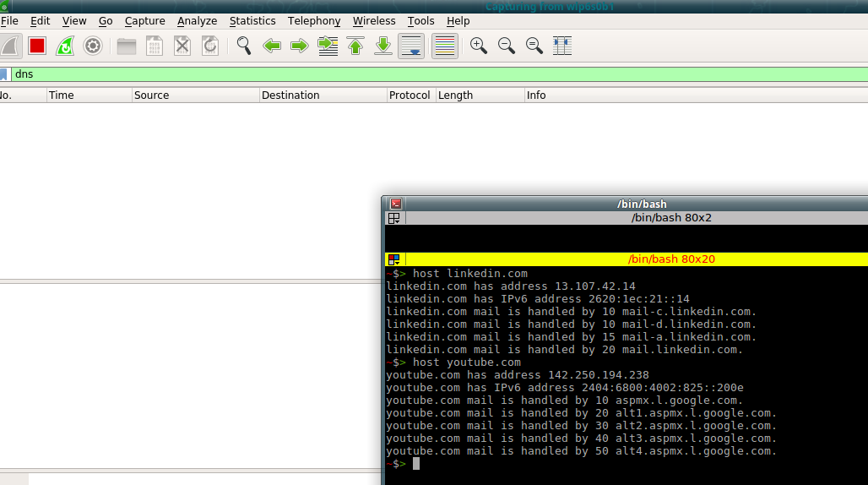868x485 pixels.
Task: Click the mail-c.linkedin.com mail handler line
Action: click(572, 312)
